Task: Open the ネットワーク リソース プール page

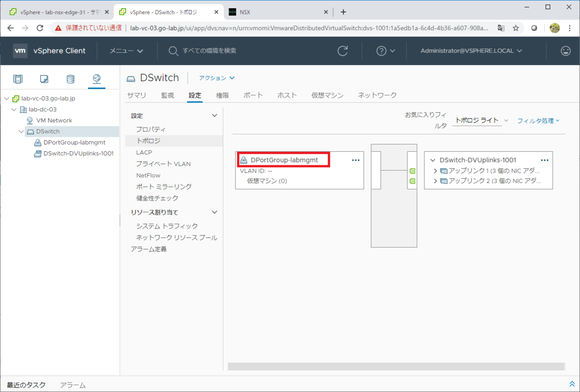Action: tap(176, 238)
